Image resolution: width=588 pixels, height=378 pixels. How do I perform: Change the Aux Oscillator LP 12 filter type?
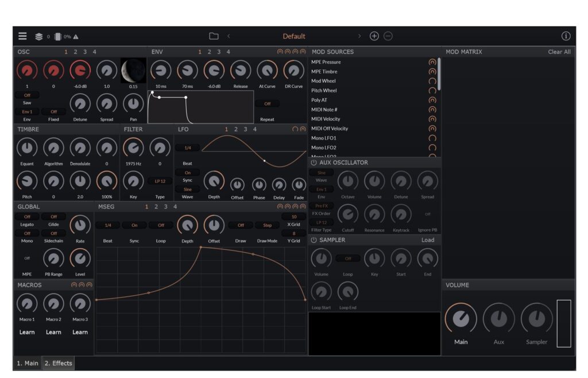[321, 222]
